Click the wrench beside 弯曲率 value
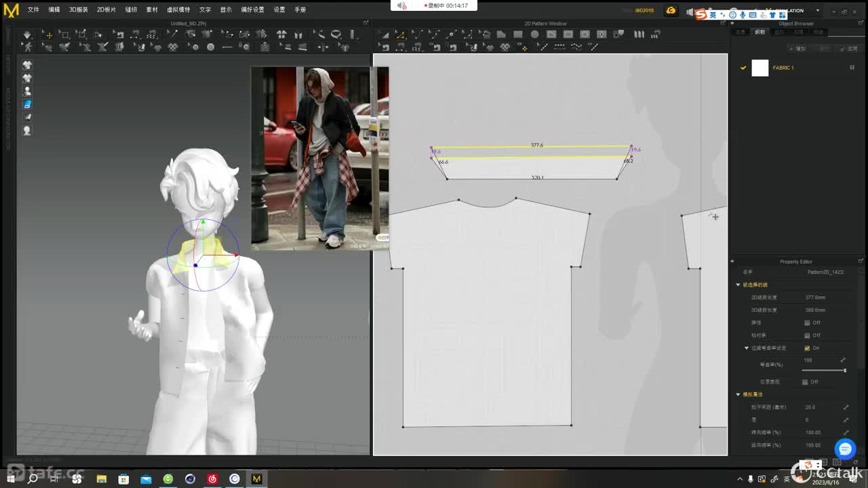868x488 pixels. [844, 360]
